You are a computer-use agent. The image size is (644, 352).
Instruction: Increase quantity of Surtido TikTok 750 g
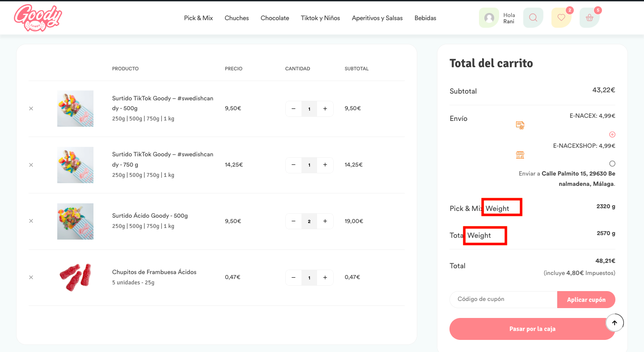pos(325,165)
